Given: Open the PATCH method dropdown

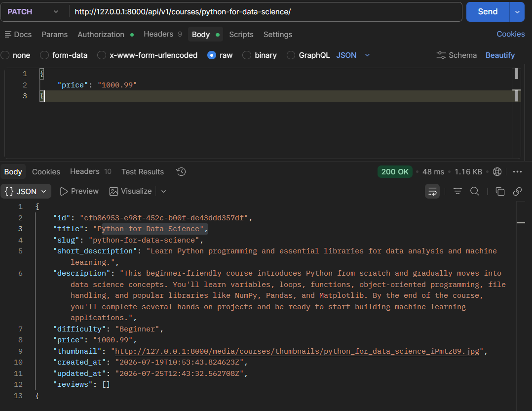Looking at the screenshot, I should point(33,12).
